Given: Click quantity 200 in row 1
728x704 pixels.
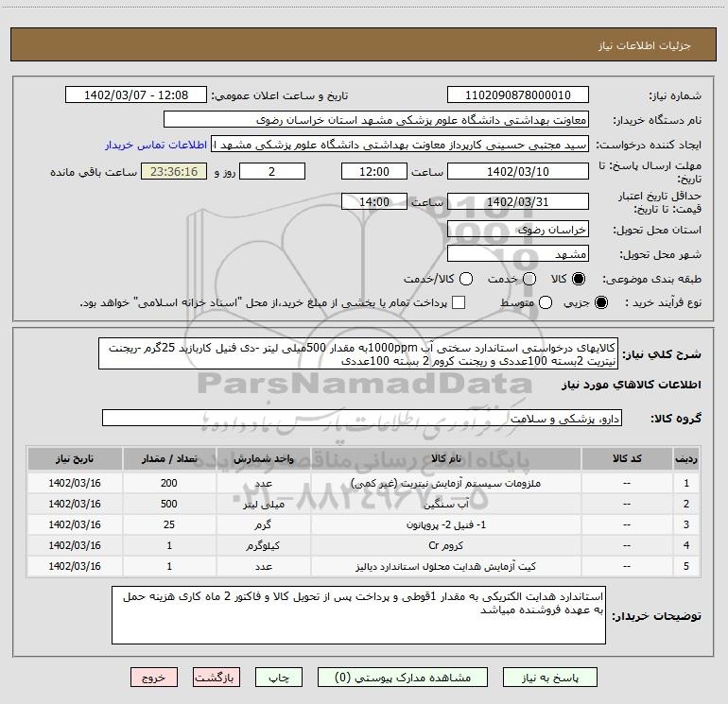Looking at the screenshot, I should pos(169,483).
